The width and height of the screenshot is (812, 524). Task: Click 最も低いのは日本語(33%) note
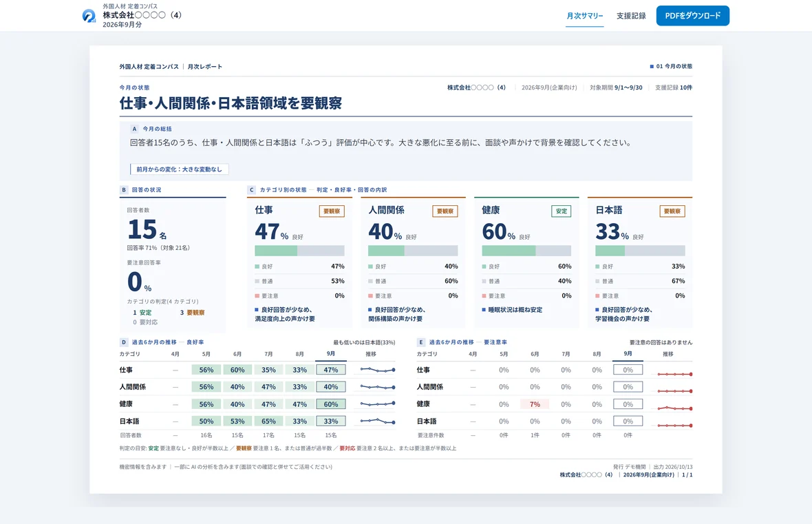(364, 343)
